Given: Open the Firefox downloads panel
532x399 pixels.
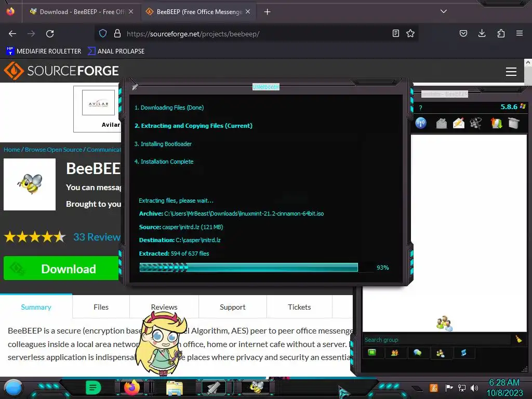Looking at the screenshot, I should pos(482,33).
